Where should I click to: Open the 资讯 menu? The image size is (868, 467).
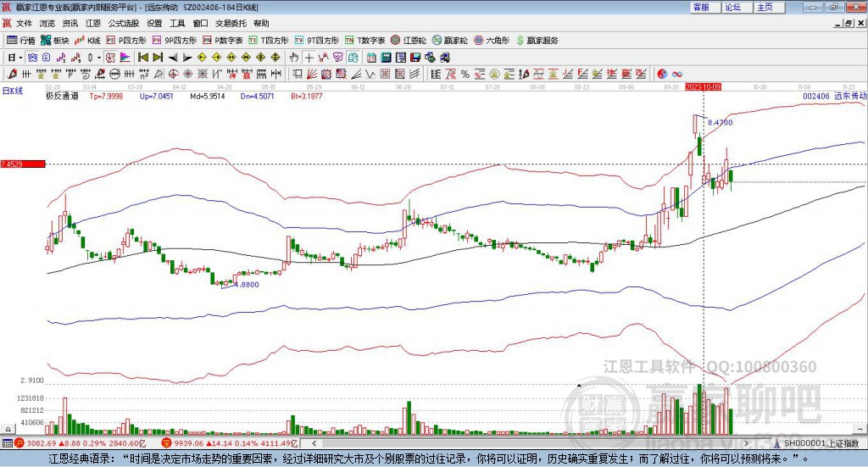tap(70, 23)
